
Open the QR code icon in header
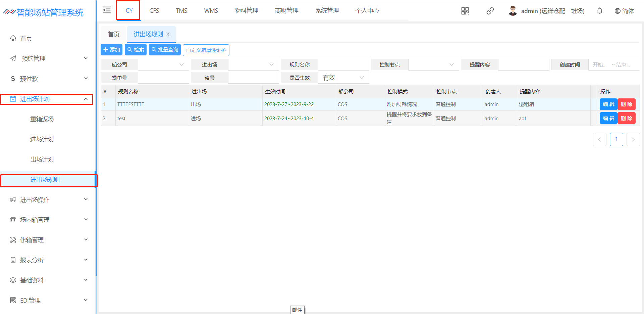[x=465, y=11]
